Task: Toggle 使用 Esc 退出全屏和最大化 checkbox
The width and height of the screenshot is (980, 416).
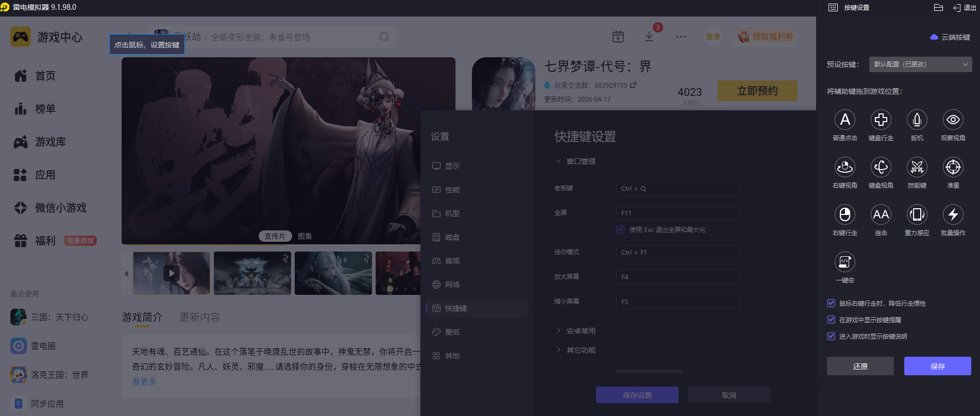Action: click(x=620, y=229)
